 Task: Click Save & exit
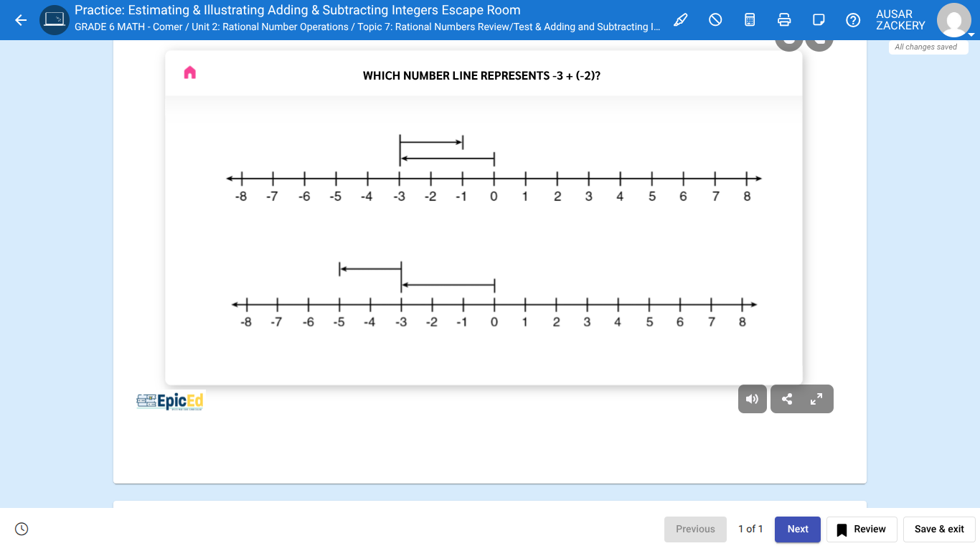click(939, 529)
